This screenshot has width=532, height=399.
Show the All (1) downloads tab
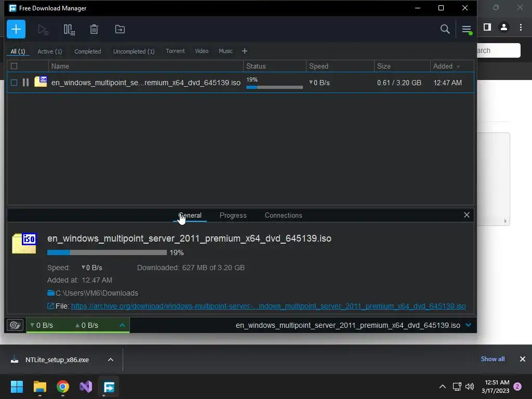(x=18, y=51)
